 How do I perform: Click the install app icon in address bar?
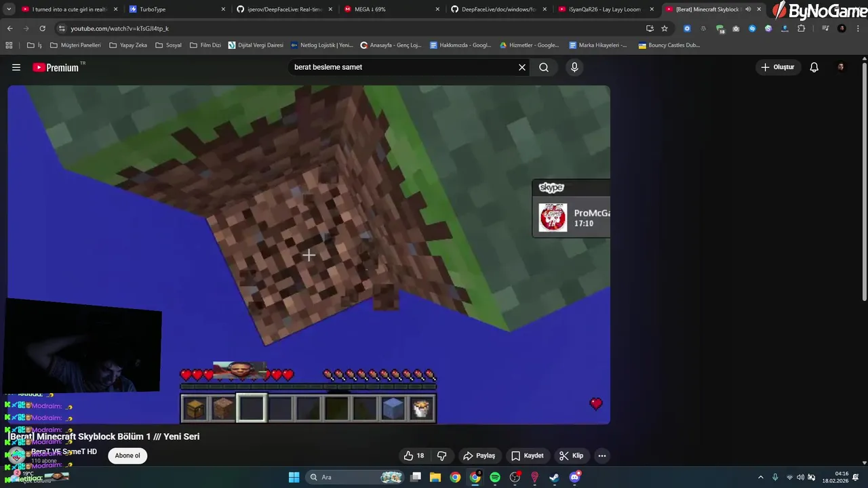tap(650, 28)
